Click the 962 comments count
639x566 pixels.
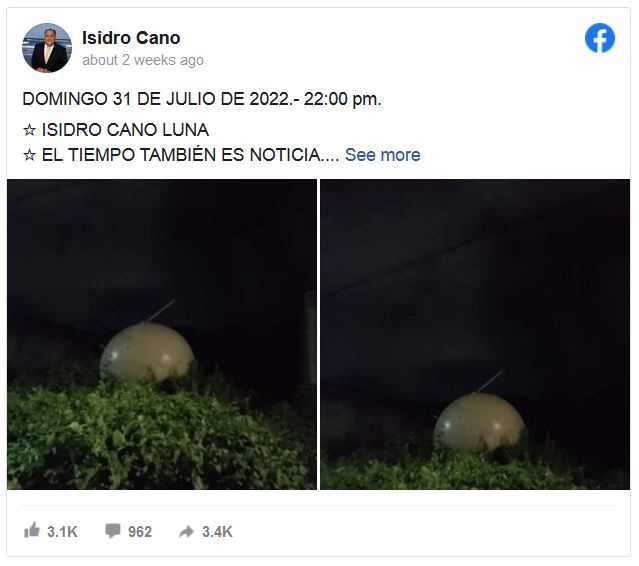pyautogui.click(x=140, y=532)
